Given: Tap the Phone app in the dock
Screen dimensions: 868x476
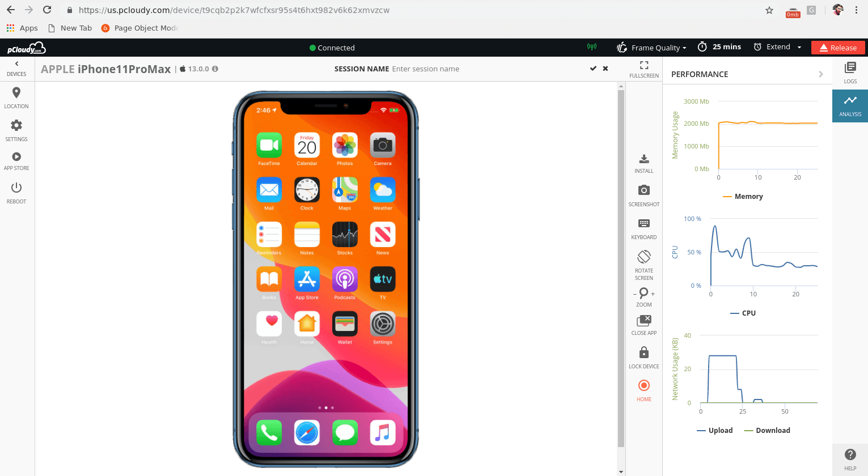Looking at the screenshot, I should 269,433.
